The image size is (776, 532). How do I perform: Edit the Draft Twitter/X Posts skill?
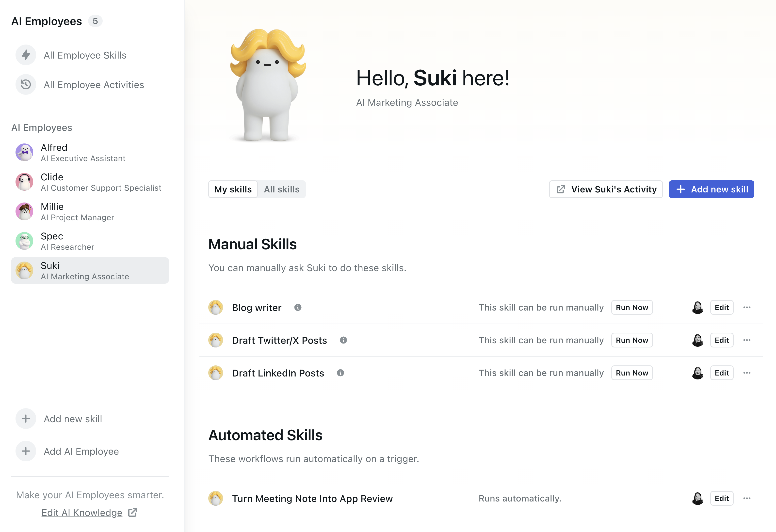point(722,340)
